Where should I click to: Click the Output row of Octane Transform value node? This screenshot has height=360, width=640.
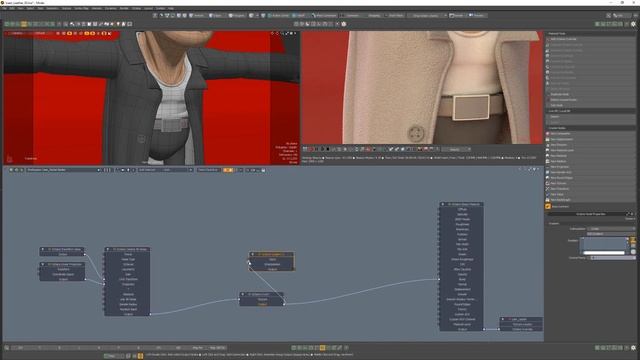tap(62, 254)
